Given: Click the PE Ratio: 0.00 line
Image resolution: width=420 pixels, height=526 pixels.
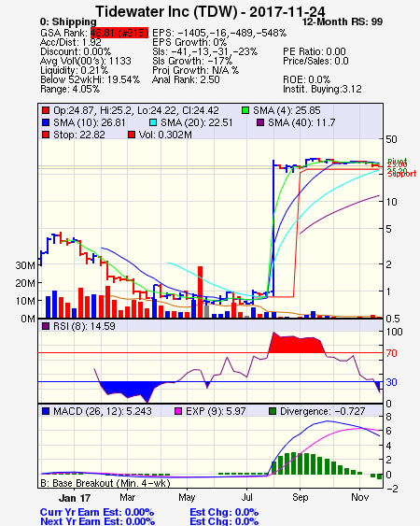Looking at the screenshot, I should 315,51.
